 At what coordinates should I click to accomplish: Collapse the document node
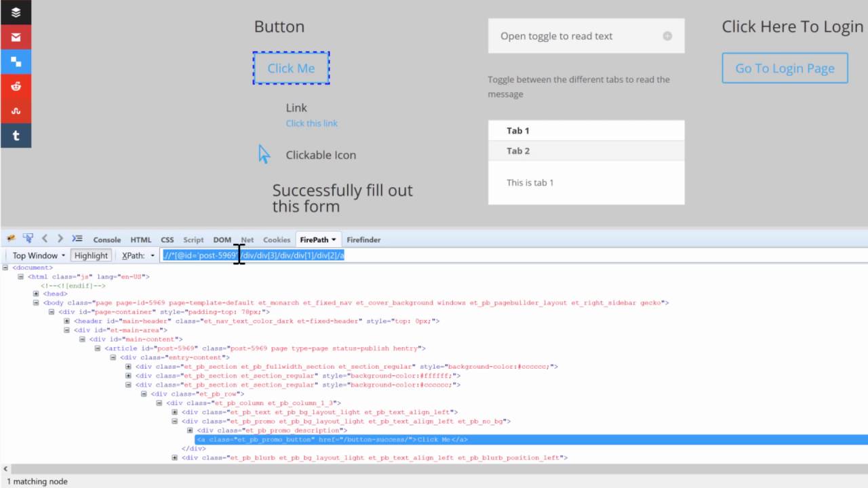coord(5,267)
